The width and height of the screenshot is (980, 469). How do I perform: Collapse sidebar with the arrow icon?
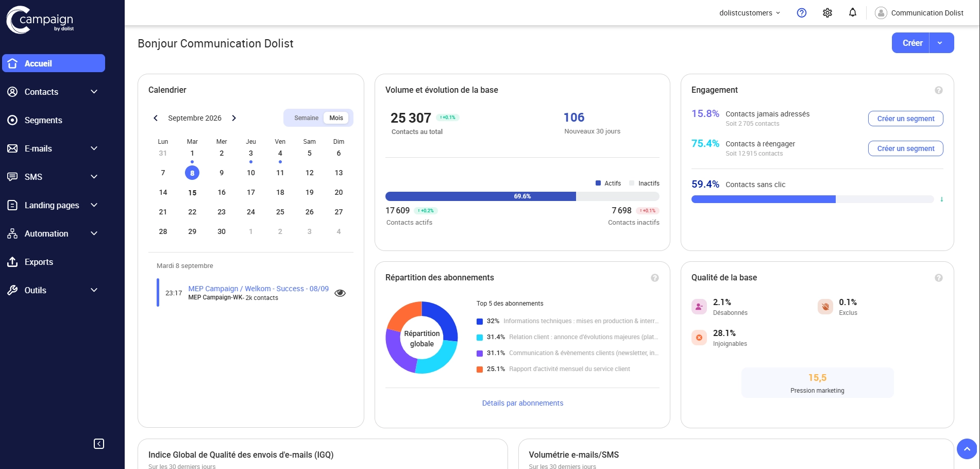[99, 444]
